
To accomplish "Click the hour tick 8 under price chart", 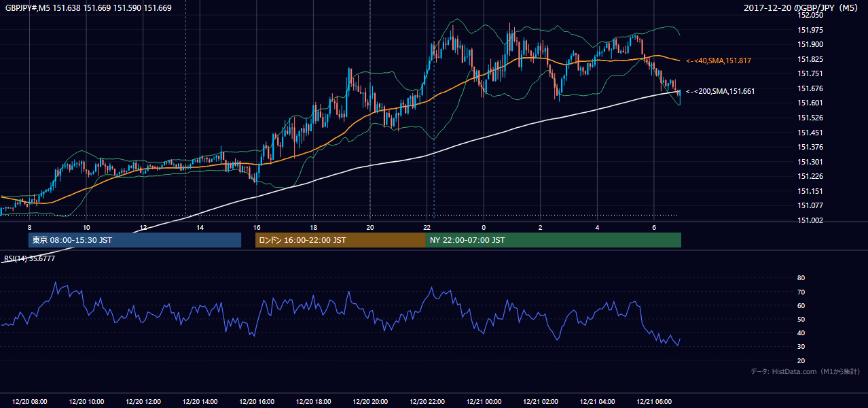I will (x=29, y=228).
